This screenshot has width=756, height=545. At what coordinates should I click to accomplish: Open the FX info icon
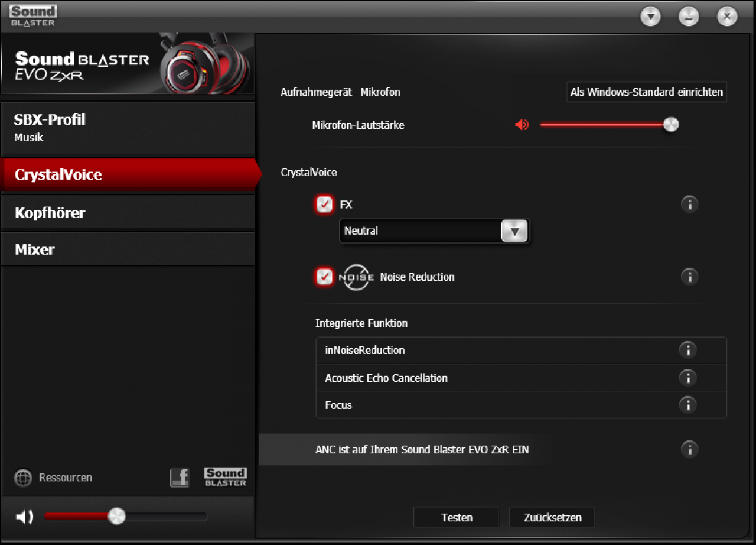689,205
